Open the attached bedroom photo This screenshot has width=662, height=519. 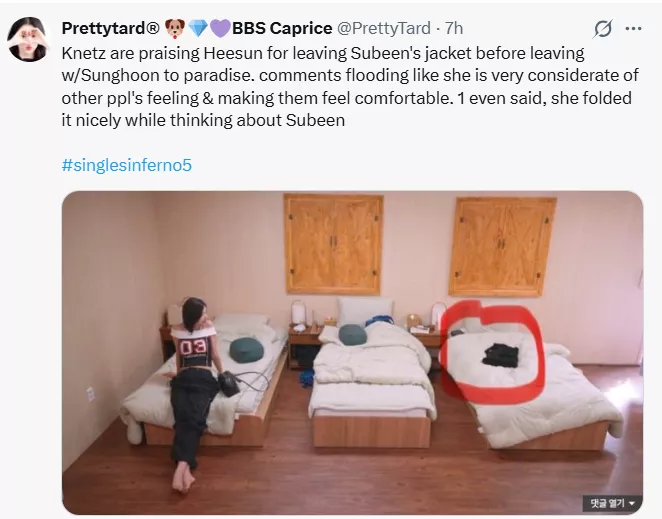click(353, 353)
